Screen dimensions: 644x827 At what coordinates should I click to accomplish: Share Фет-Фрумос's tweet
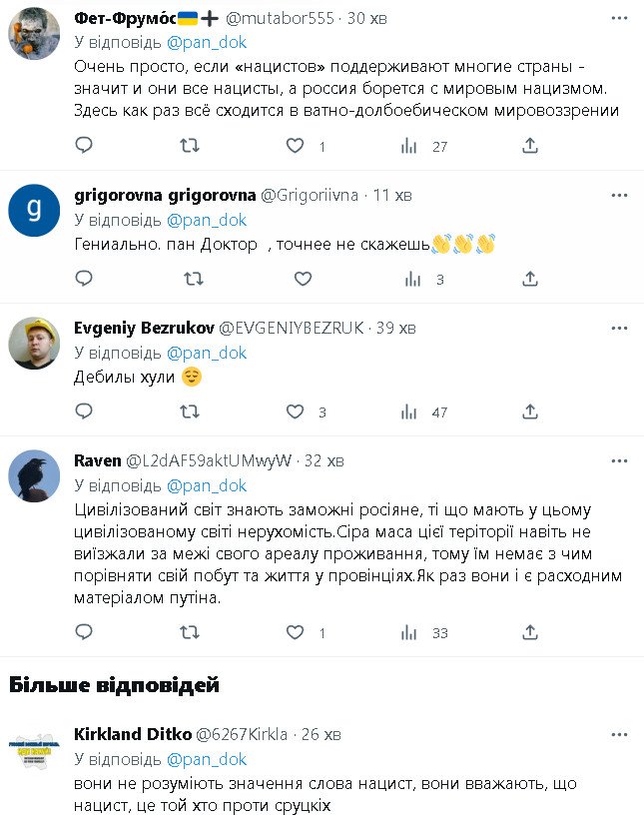click(x=530, y=146)
